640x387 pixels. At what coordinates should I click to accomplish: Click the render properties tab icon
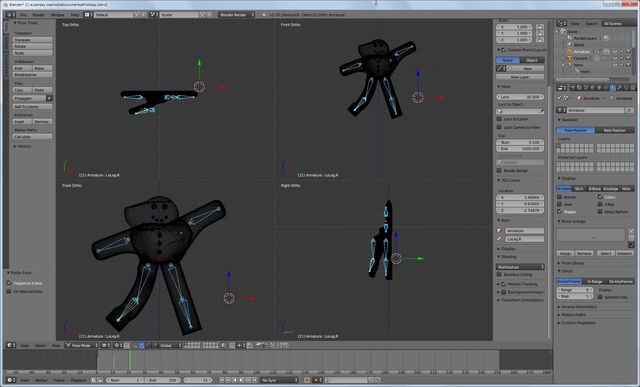pos(573,88)
